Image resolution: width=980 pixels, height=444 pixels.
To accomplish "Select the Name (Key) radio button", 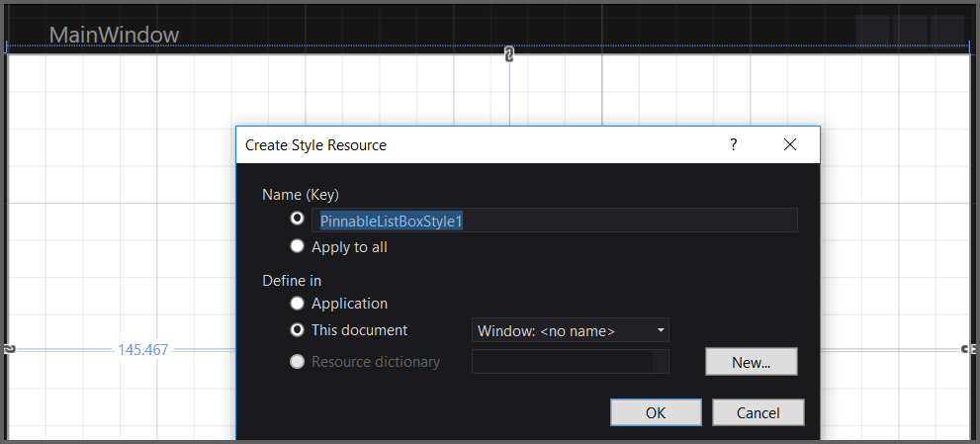I will coord(297,219).
